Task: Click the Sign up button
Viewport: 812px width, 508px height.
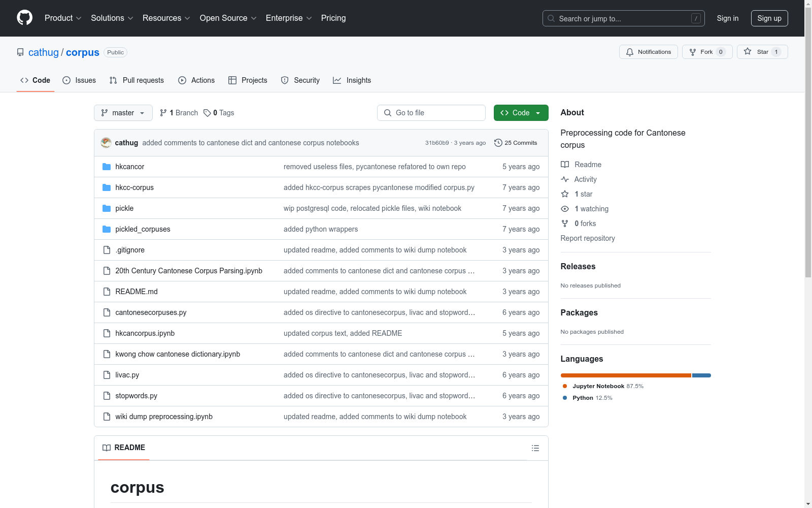Action: (x=769, y=18)
